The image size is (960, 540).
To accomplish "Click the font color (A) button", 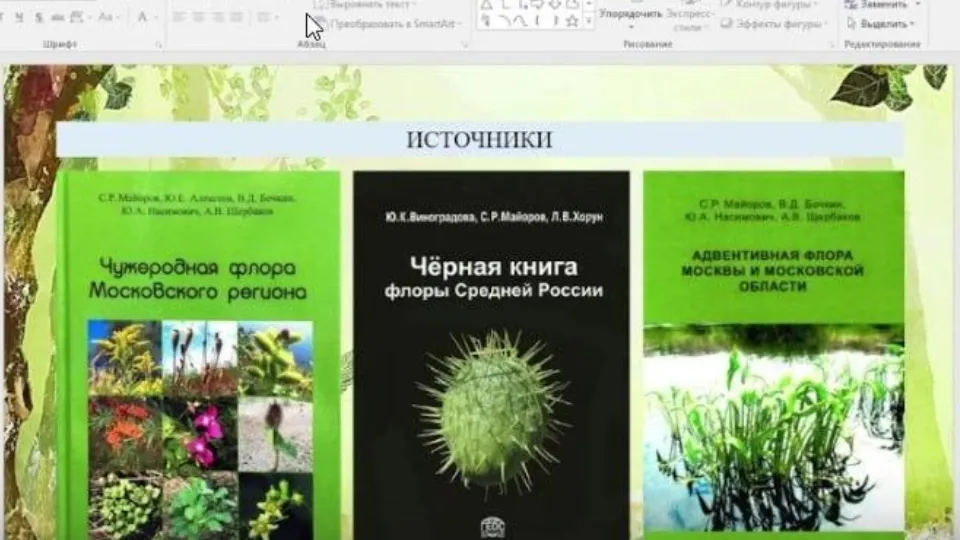I will click(144, 17).
